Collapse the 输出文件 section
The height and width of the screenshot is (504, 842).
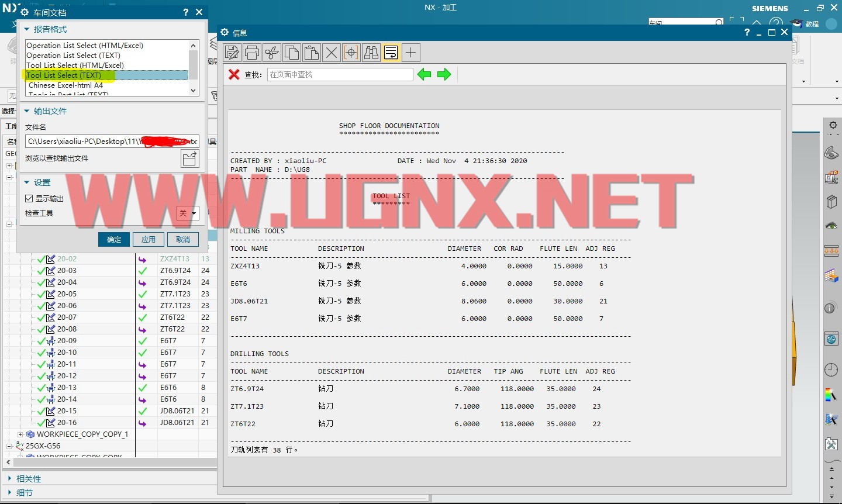(27, 111)
